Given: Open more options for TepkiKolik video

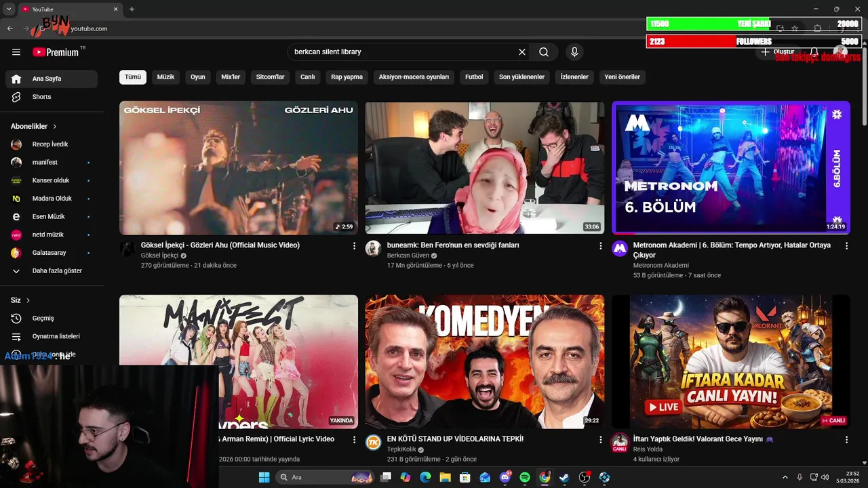Looking at the screenshot, I should [x=600, y=440].
